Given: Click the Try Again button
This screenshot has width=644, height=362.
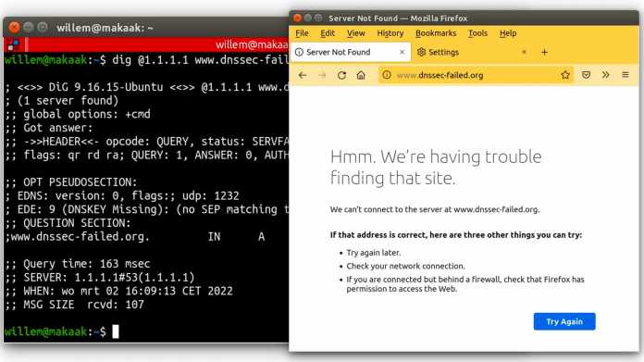Looking at the screenshot, I should click(564, 321).
